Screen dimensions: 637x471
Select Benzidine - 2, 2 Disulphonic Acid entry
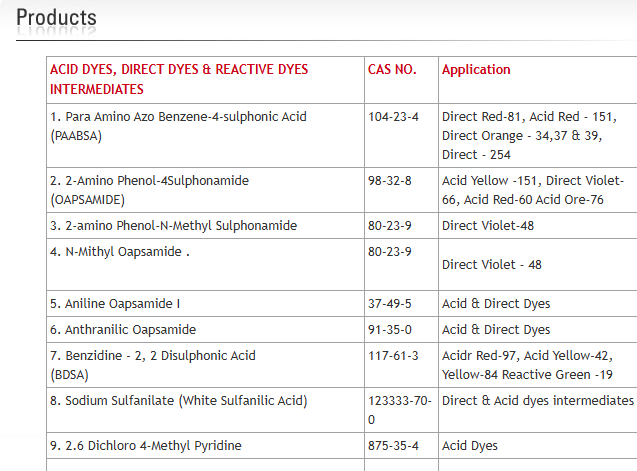tap(153, 356)
